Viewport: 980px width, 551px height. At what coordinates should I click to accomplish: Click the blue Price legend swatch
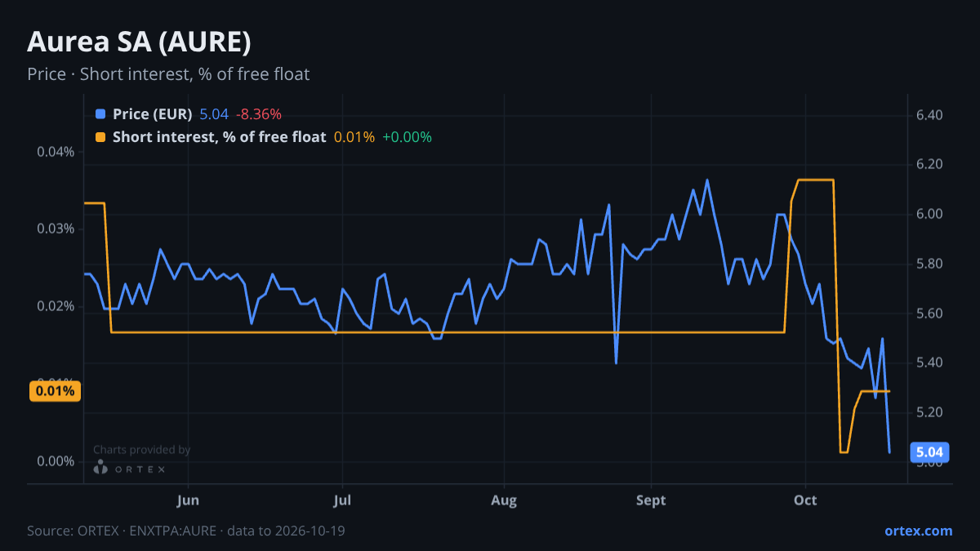click(x=100, y=114)
